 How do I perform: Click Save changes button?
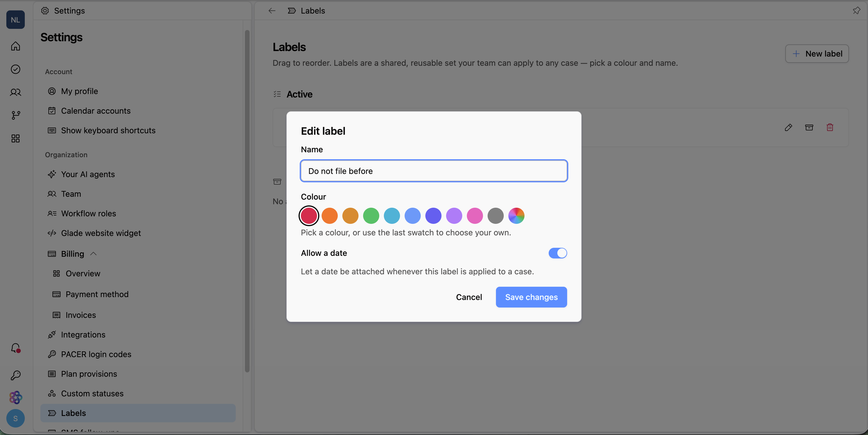coord(531,297)
